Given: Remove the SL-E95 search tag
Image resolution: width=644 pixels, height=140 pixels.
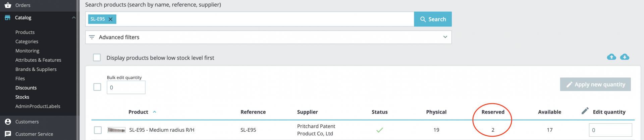Looking at the screenshot, I should (110, 19).
